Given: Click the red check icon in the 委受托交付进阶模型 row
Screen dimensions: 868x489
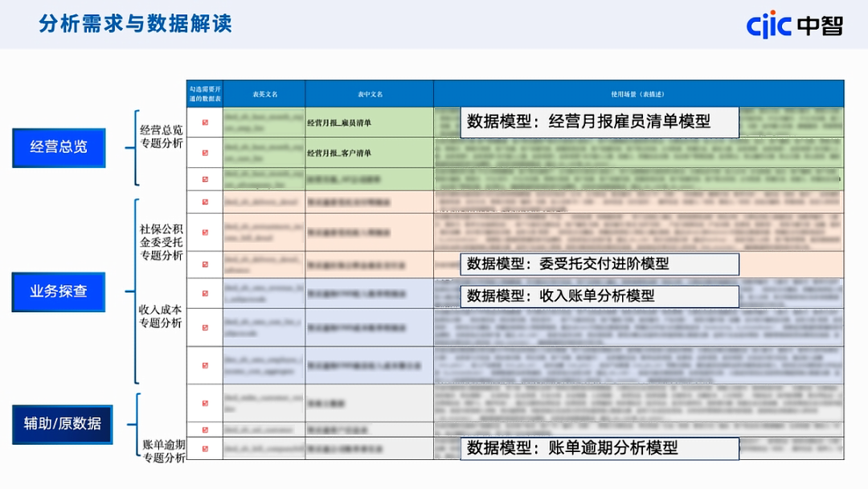Looking at the screenshot, I should (x=205, y=264).
